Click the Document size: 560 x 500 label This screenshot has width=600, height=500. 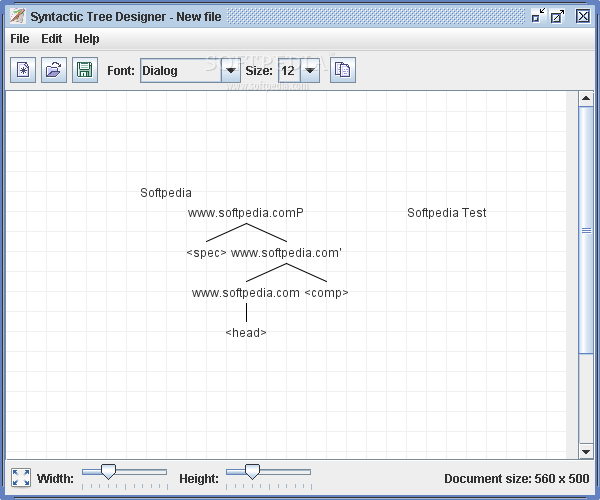click(517, 478)
